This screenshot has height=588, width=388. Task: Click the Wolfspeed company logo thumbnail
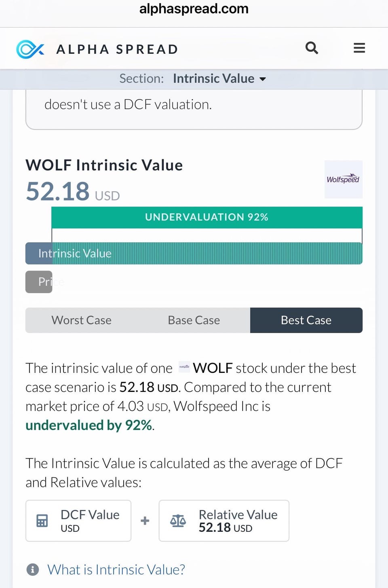tap(343, 179)
